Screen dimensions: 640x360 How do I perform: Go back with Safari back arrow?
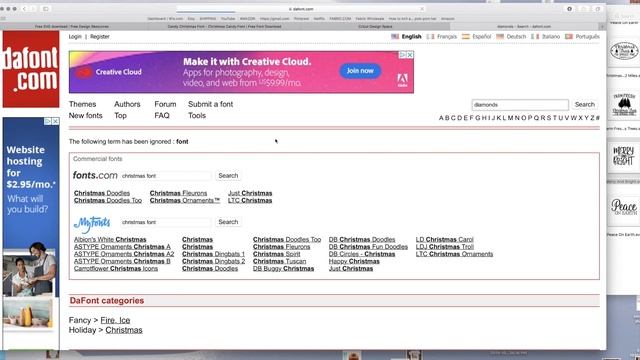24,9
